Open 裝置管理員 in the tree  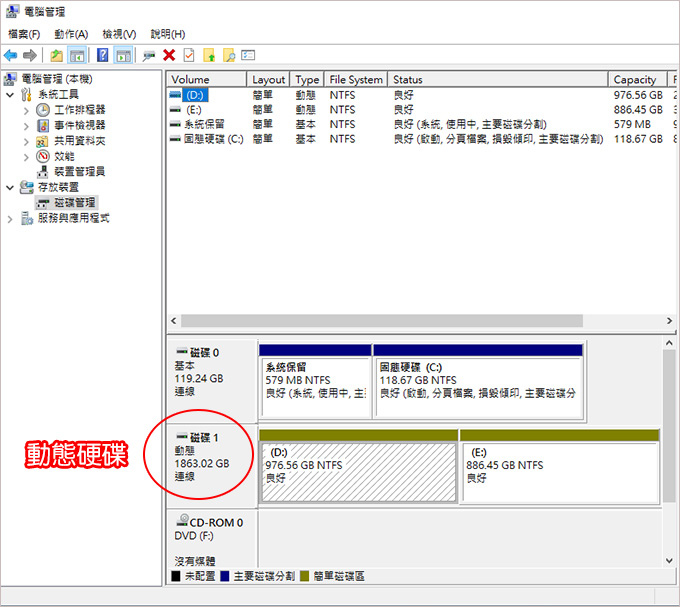pyautogui.click(x=80, y=172)
